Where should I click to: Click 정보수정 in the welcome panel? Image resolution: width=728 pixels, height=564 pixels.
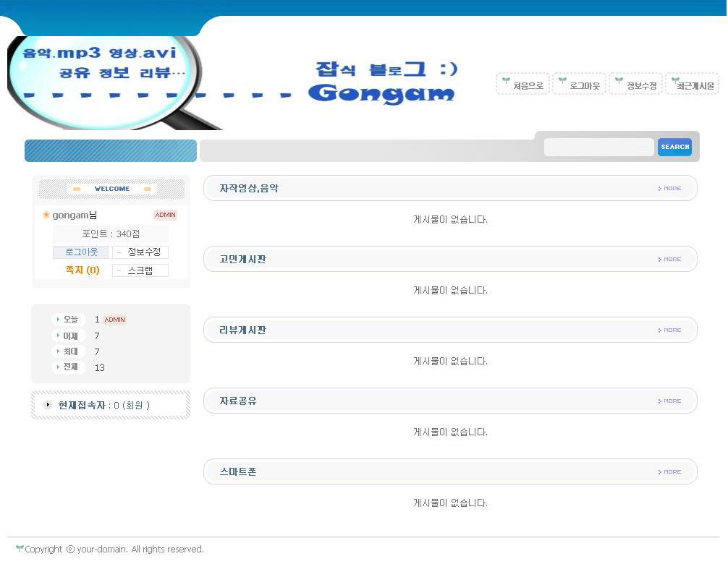click(140, 252)
